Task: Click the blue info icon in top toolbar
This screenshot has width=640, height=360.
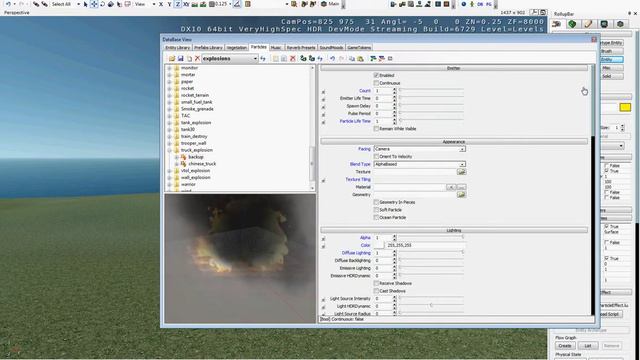Action: [464, 4]
